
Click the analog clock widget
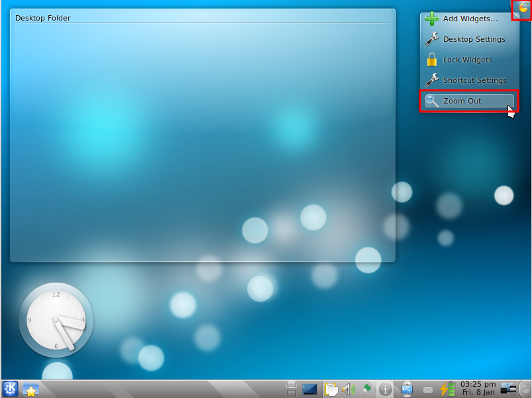[56, 320]
